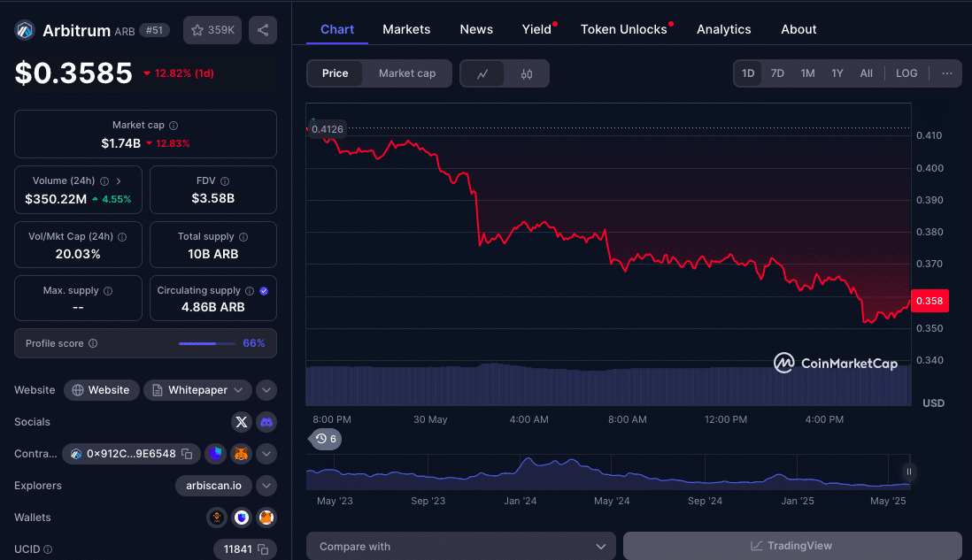The width and height of the screenshot is (972, 560).
Task: Switch to the About tab
Action: [798, 29]
